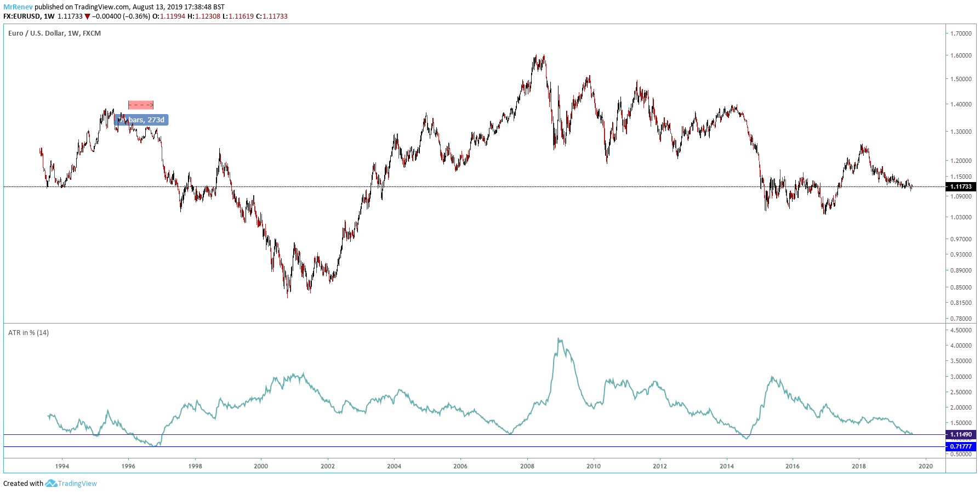The height and width of the screenshot is (493, 980).
Task: Click the 1.70000 price axis label
Action: (961, 33)
